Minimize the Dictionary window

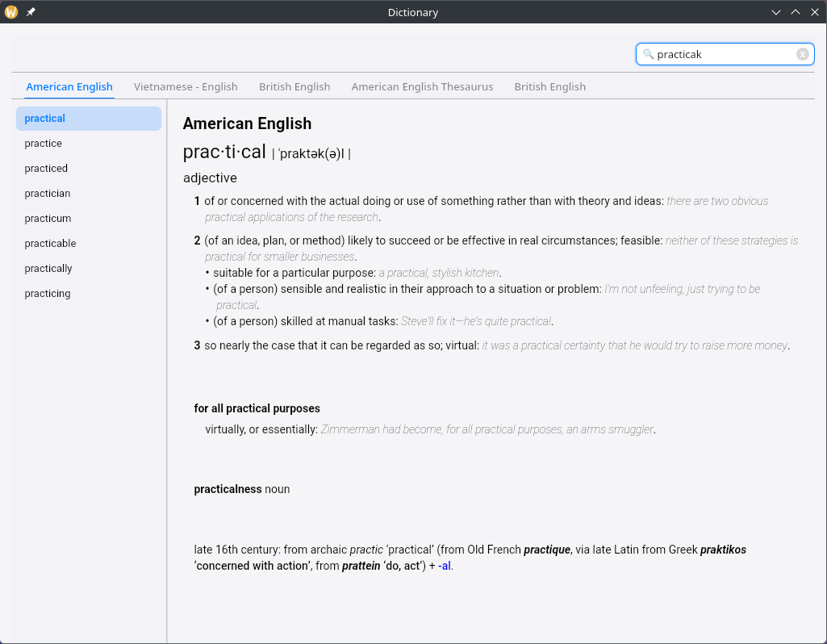coord(776,12)
